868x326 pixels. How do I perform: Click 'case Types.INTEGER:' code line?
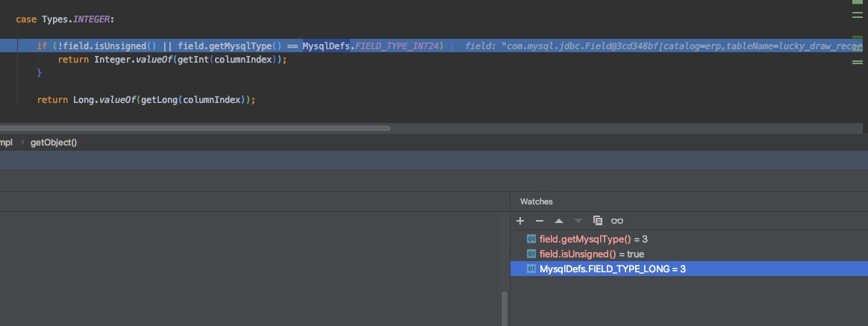(x=65, y=19)
